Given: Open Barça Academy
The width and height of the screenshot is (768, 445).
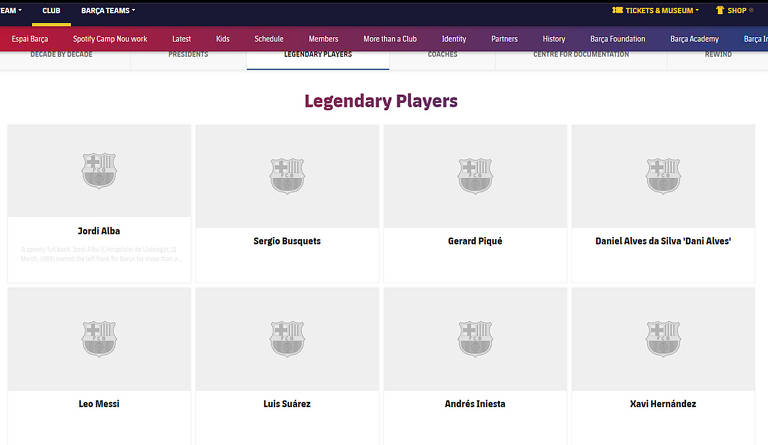Looking at the screenshot, I should tap(694, 39).
